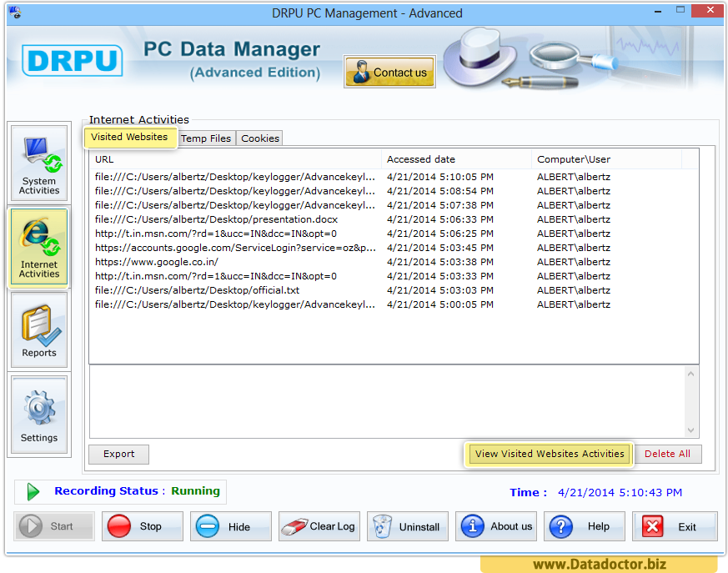
Task: Select the msn.com row accessed 5:03:33 PM
Action: 394,276
